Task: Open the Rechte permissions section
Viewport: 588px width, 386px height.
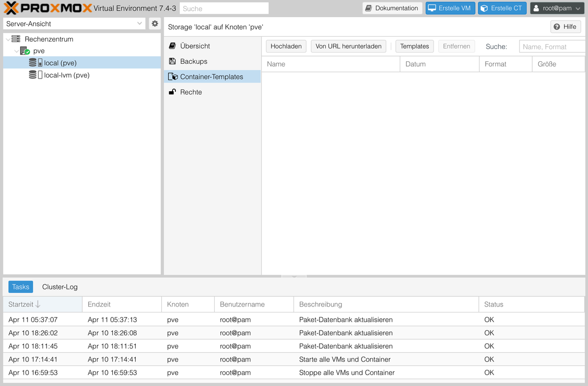Action: point(212,92)
